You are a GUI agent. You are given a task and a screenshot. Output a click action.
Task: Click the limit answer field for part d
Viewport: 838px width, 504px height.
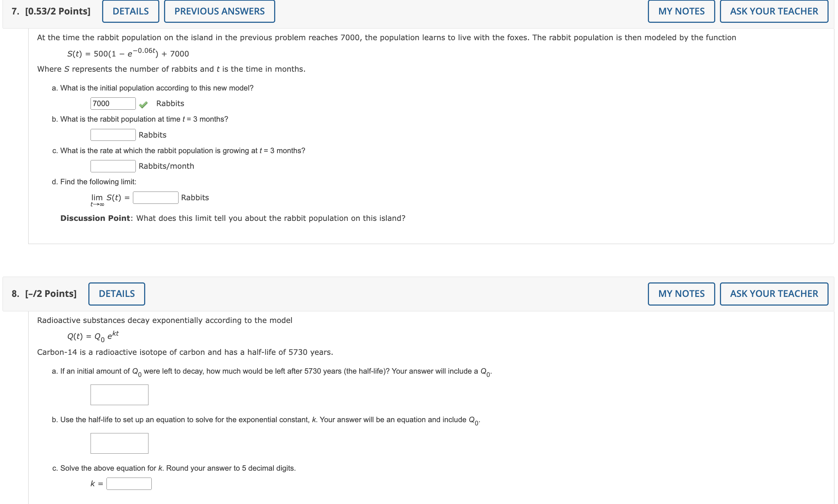tap(155, 198)
